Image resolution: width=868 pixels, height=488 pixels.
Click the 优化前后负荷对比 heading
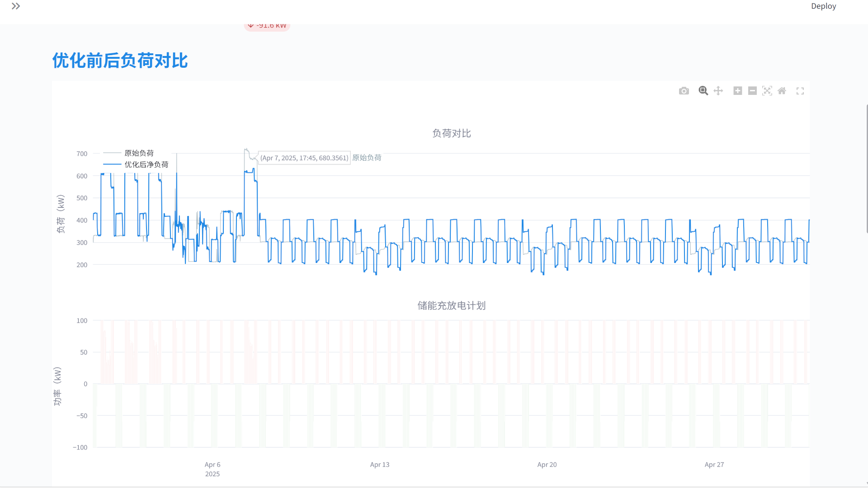(x=120, y=61)
